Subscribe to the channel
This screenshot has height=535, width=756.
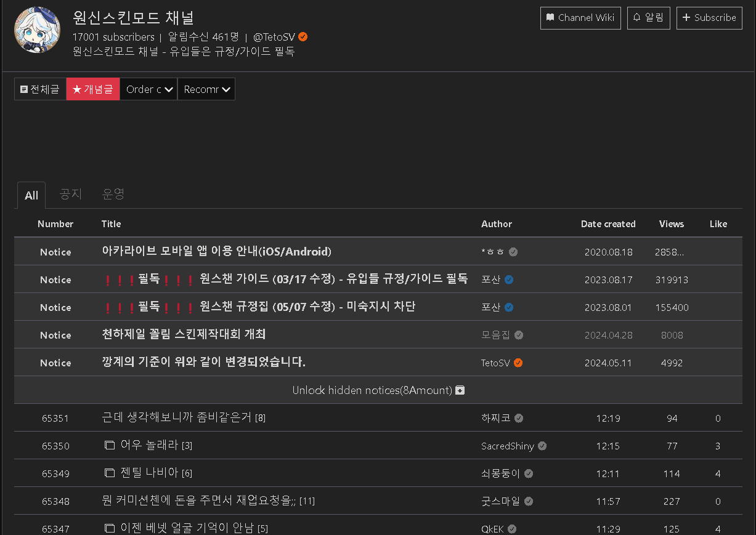[709, 18]
